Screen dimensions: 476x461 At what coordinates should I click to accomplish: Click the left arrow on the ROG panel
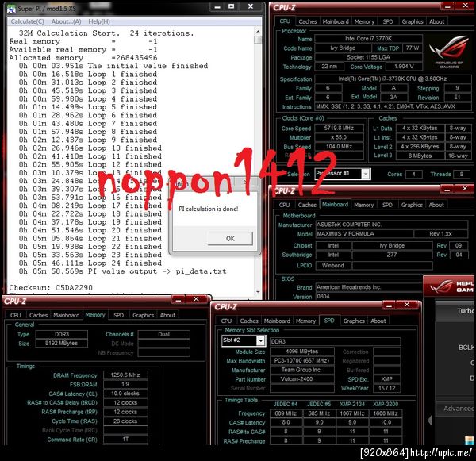click(429, 421)
